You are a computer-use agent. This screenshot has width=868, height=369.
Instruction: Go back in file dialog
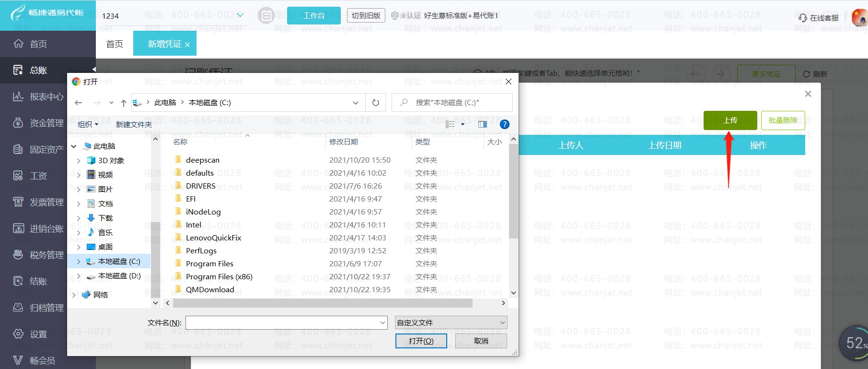pyautogui.click(x=79, y=103)
